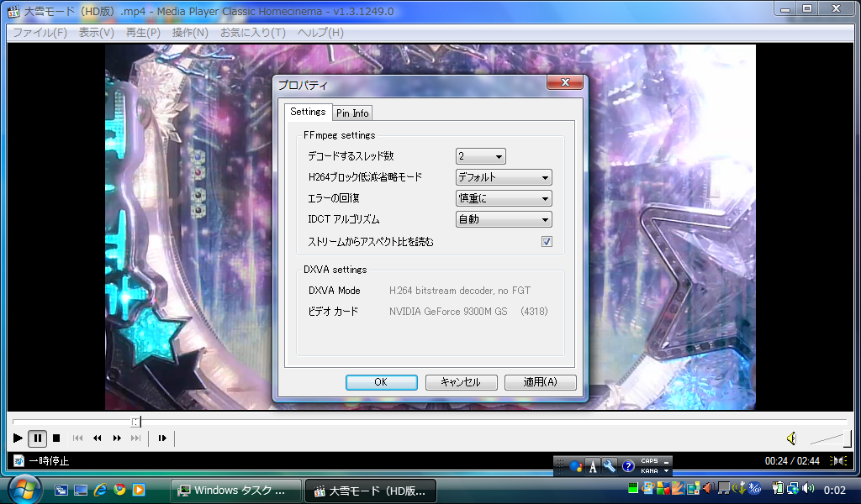Click the file icon beside 一時停止 status
Viewport: 861px width, 504px height.
click(x=18, y=460)
